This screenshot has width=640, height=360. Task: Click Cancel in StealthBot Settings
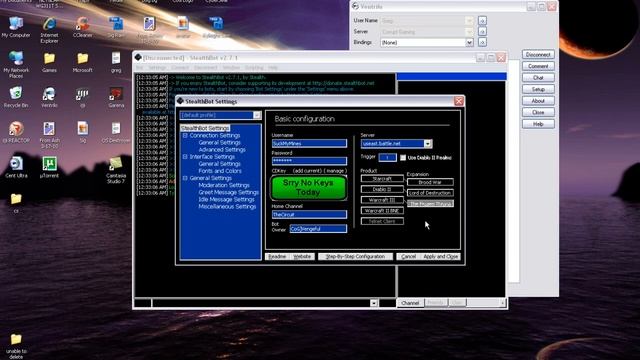tap(408, 256)
